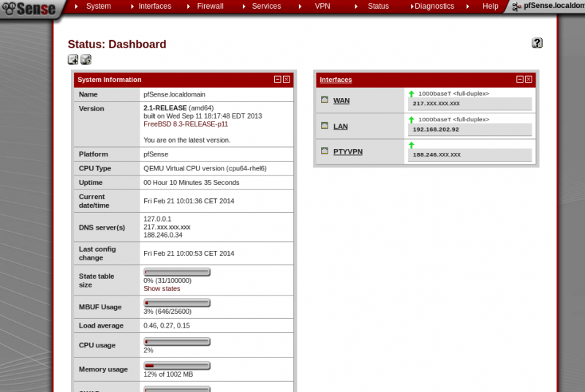585x392 pixels.
Task: Click the Memory usage progress bar
Action: [x=177, y=366]
